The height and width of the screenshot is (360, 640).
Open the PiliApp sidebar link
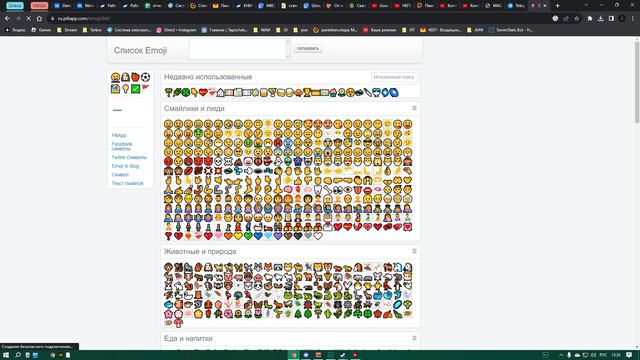(119, 135)
